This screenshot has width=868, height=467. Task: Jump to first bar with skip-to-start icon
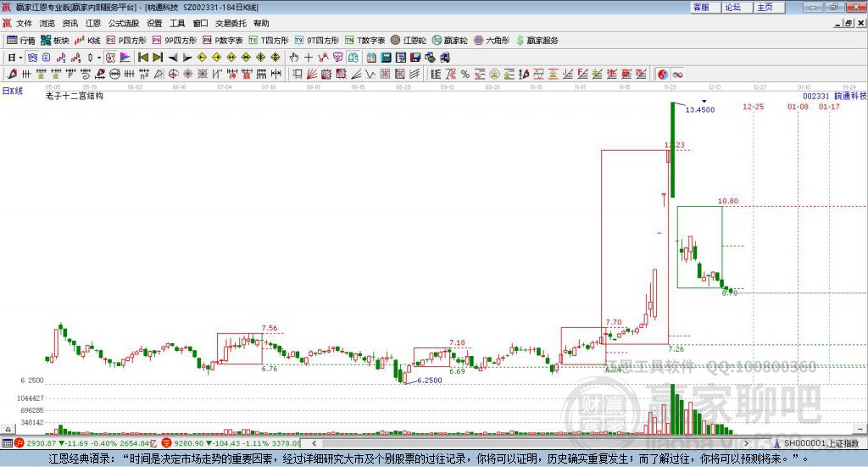click(142, 57)
